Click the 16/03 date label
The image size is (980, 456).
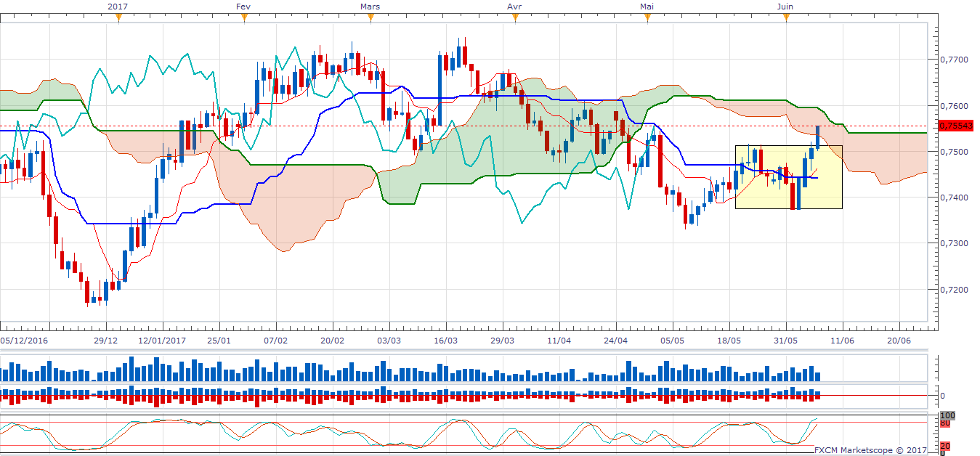tap(445, 339)
